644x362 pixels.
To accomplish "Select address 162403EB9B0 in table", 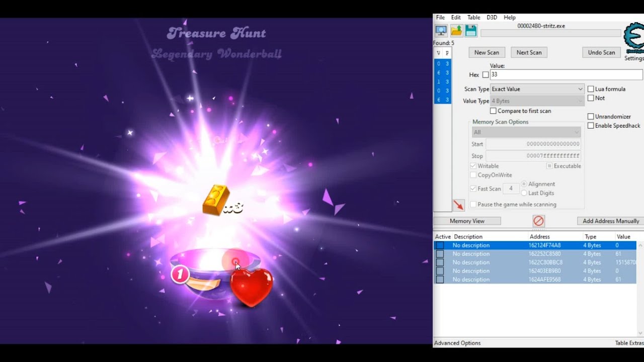I will (544, 271).
